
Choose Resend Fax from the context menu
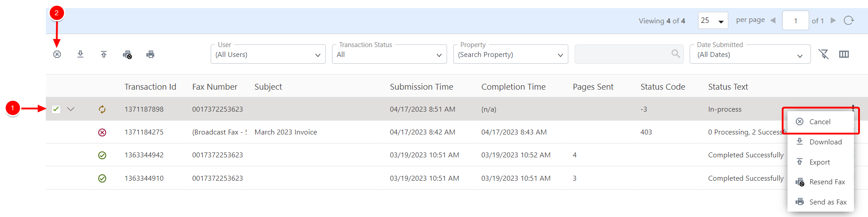click(827, 182)
